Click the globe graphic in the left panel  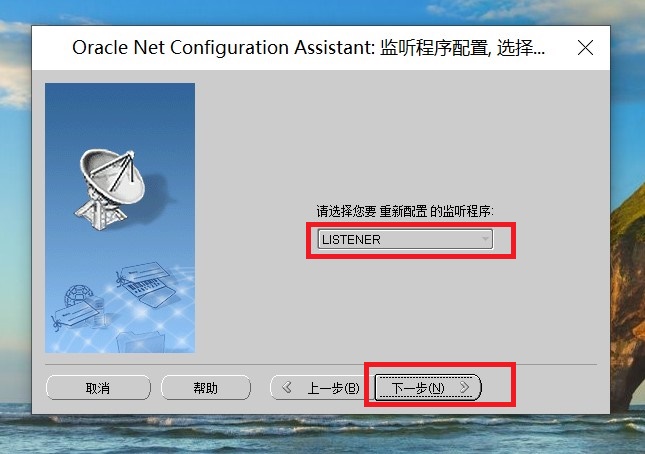(x=77, y=295)
